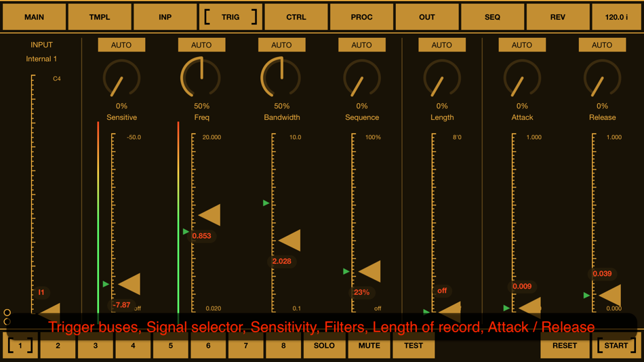Click the 23% Sequence value label
Image resolution: width=644 pixels, height=362 pixels.
click(x=361, y=293)
